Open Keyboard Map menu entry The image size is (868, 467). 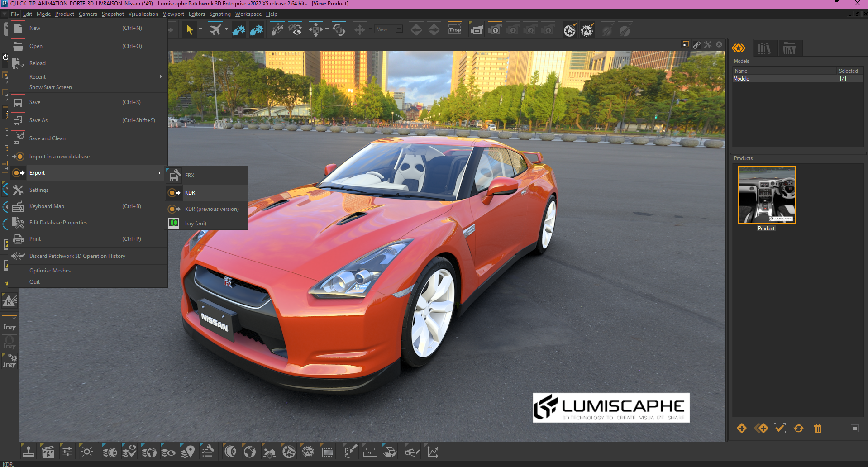(89, 206)
